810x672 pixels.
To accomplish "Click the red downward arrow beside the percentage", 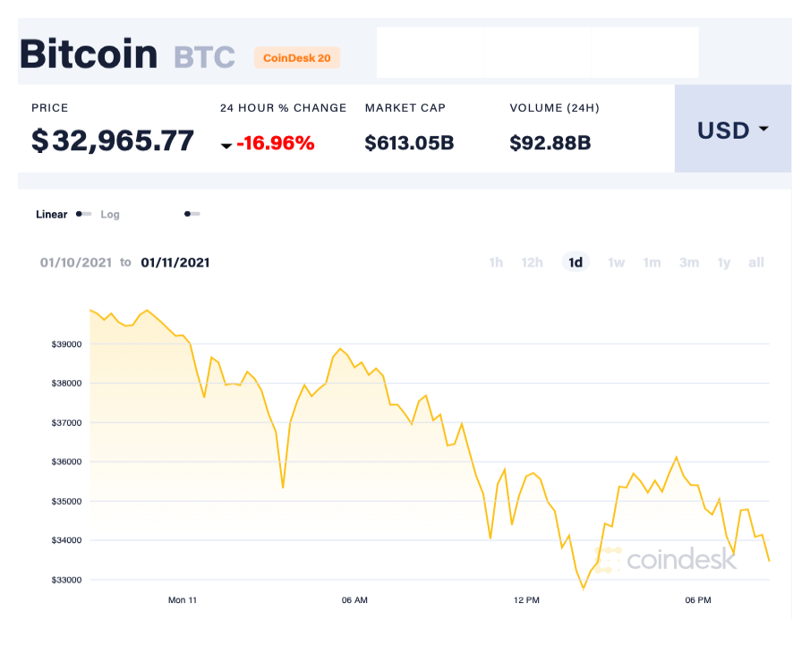I will tap(227, 143).
